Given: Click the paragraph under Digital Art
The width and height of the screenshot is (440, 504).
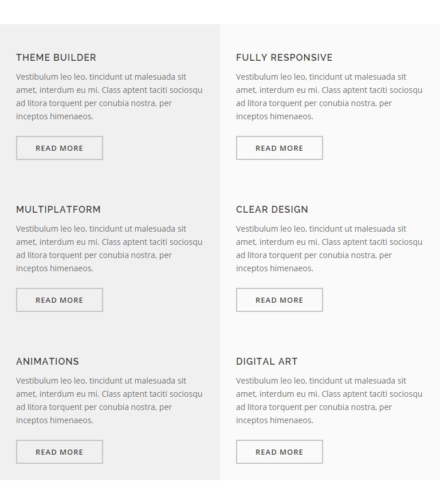Looking at the screenshot, I should (329, 400).
